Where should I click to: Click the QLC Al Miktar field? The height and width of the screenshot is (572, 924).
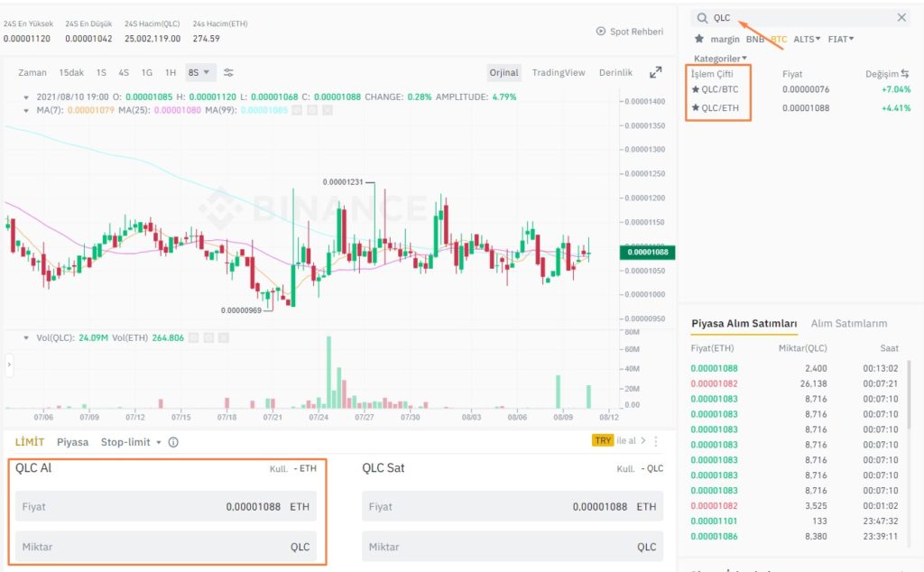click(x=166, y=547)
